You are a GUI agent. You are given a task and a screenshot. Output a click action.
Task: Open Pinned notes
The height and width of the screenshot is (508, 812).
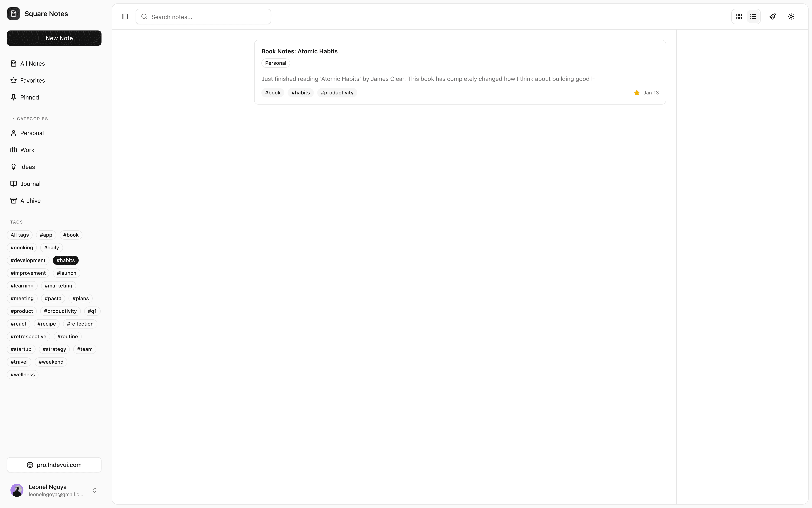coord(54,97)
